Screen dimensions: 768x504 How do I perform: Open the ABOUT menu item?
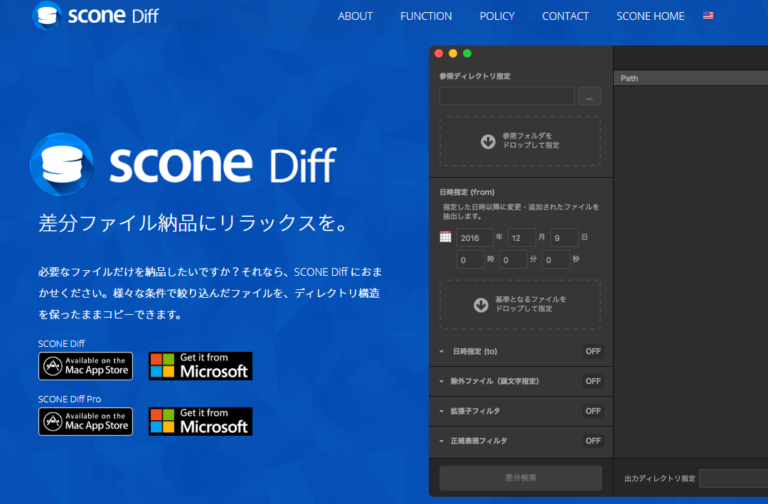click(355, 16)
